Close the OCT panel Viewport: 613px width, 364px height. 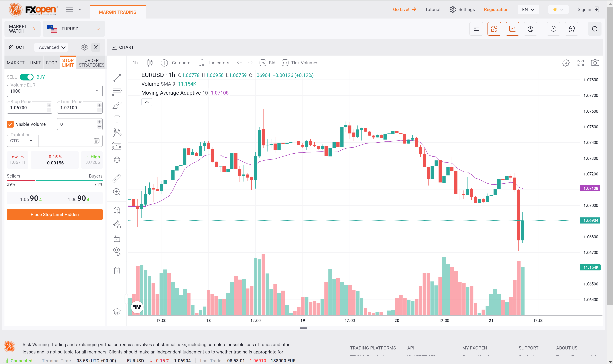96,47
